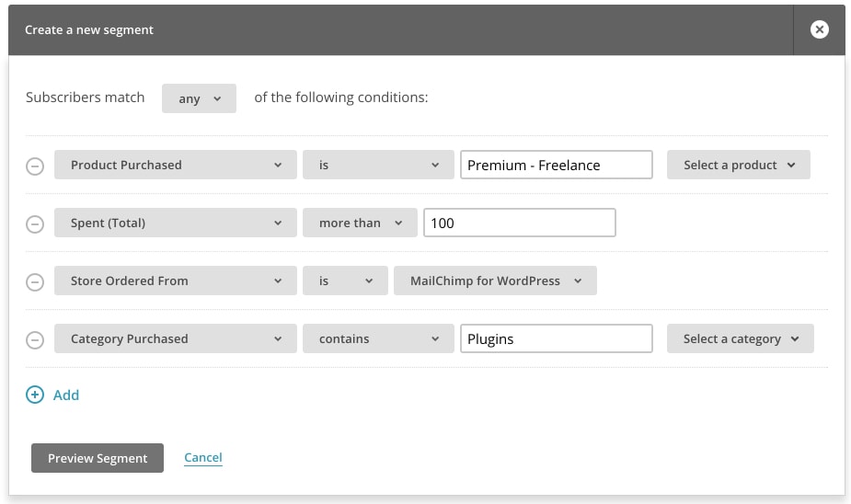Close the Create a new segment dialog
Image resolution: width=851 pixels, height=504 pixels.
819,29
